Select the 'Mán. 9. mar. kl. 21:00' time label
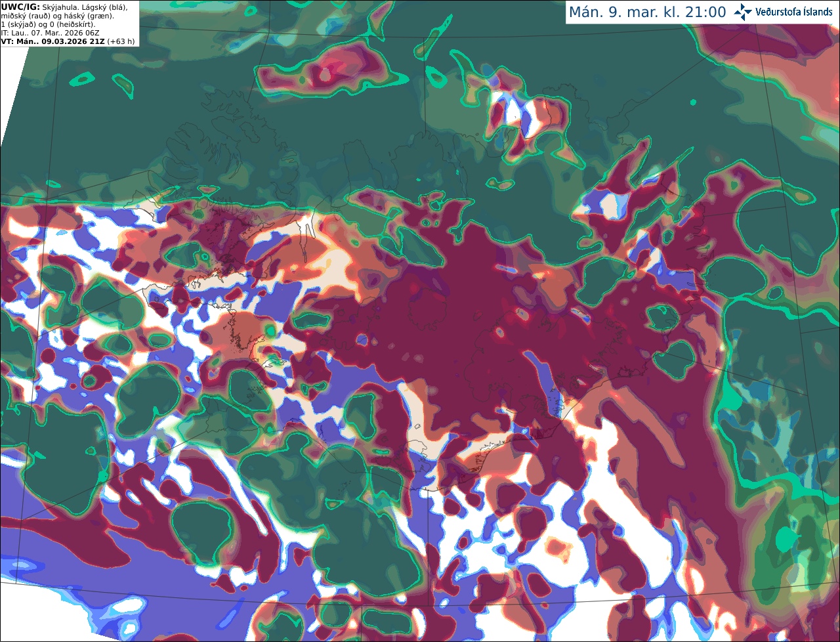Screen dimensions: 840x642 tap(647, 12)
